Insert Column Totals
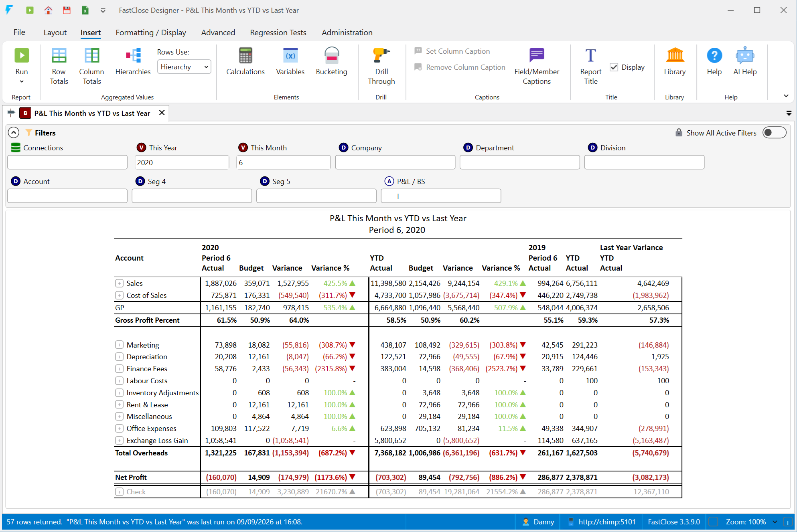This screenshot has width=797, height=532. (x=91, y=66)
